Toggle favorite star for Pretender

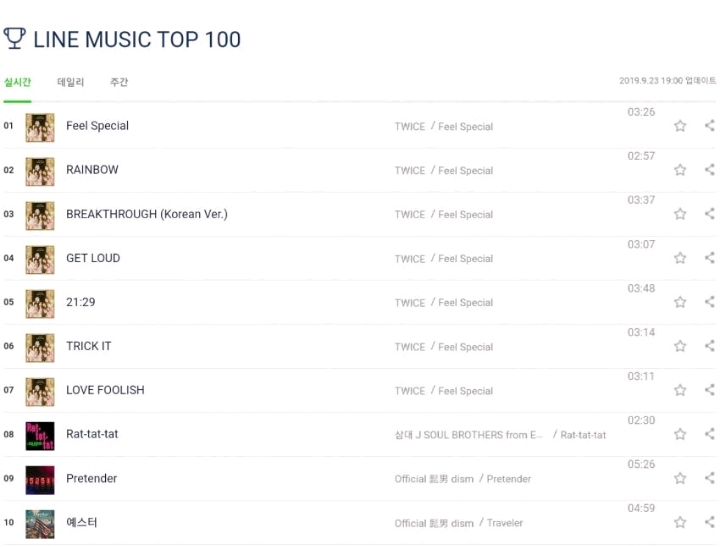coord(680,478)
